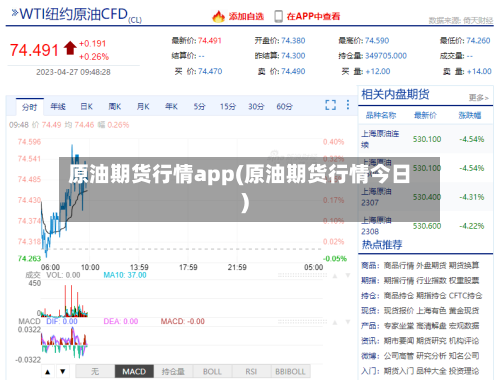Click the flame icon beside 添加自选
The image size is (500, 380).
(x=218, y=16)
